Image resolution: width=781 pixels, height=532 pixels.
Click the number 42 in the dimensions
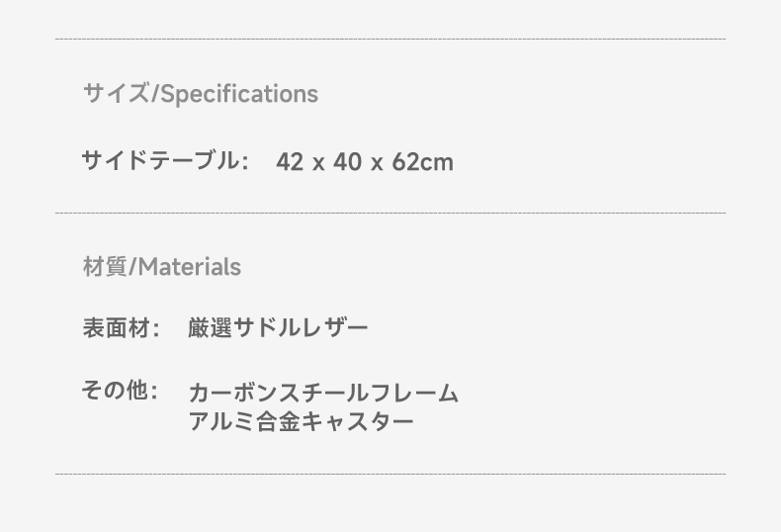coord(290,162)
